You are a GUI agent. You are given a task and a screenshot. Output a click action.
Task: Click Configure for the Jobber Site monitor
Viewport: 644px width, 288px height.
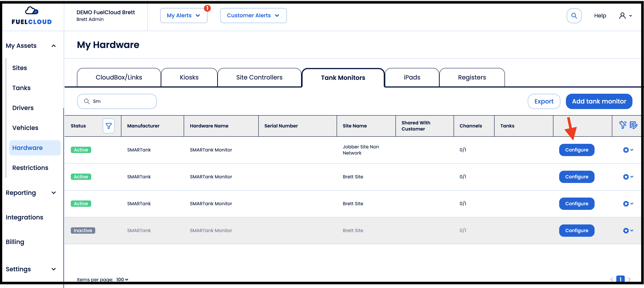(576, 150)
